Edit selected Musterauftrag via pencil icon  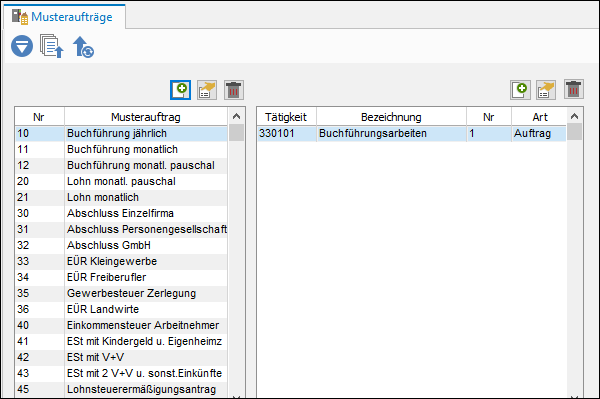pyautogui.click(x=207, y=90)
